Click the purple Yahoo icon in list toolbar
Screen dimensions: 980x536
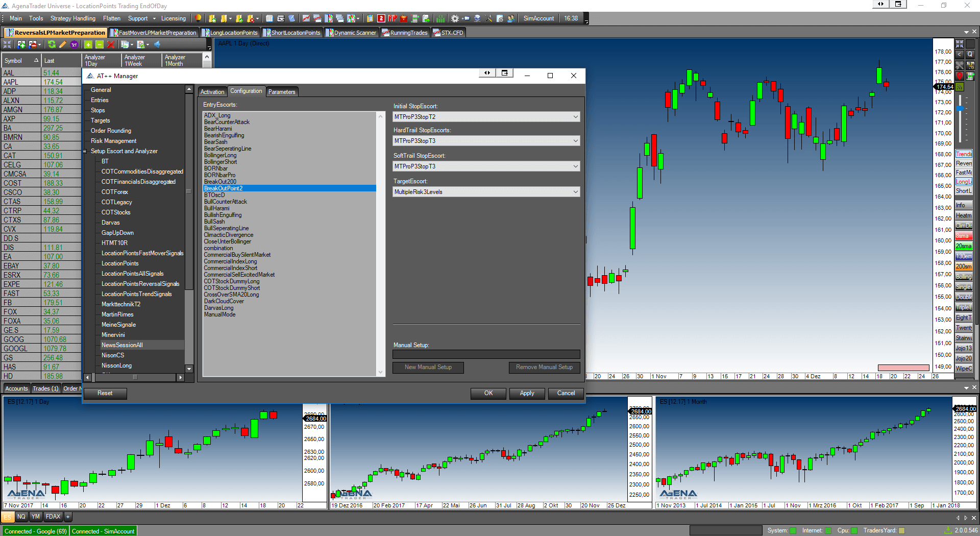pyautogui.click(x=74, y=44)
